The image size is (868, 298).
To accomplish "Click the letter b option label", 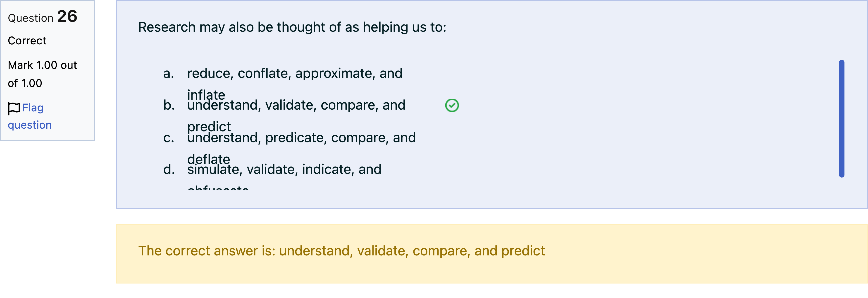I will tap(169, 105).
